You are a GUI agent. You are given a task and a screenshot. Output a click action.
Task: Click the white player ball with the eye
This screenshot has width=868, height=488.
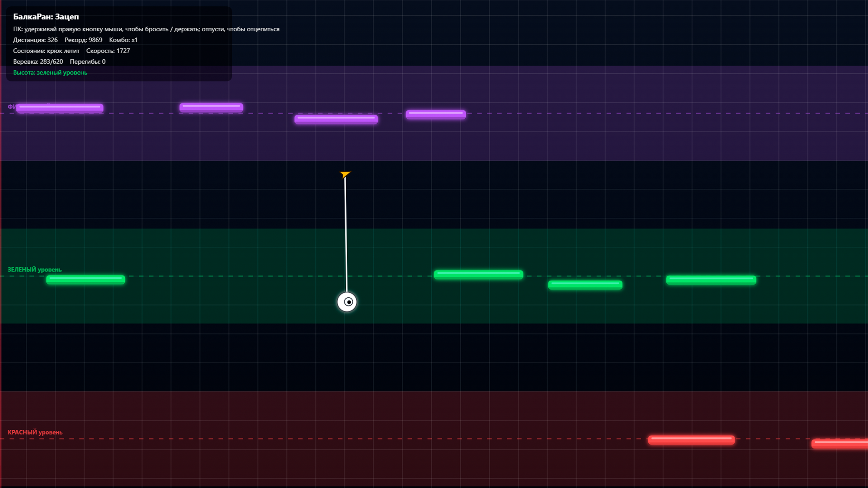coord(347,302)
